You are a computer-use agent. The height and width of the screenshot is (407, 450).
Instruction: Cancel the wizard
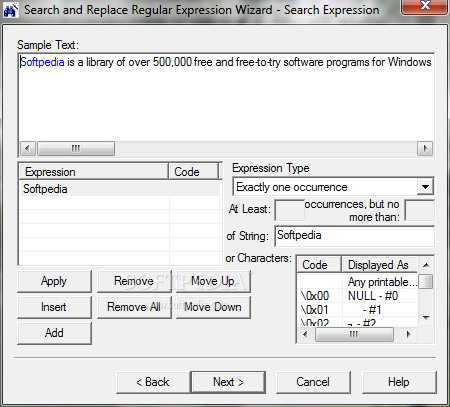tap(313, 382)
